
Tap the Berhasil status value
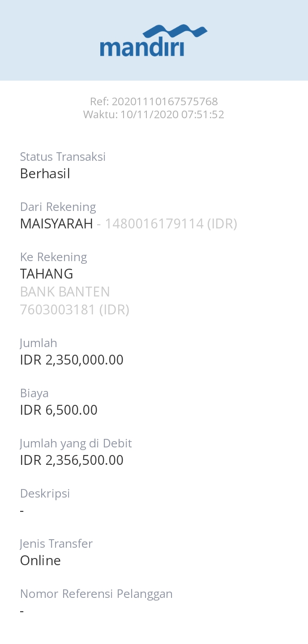[x=45, y=174]
